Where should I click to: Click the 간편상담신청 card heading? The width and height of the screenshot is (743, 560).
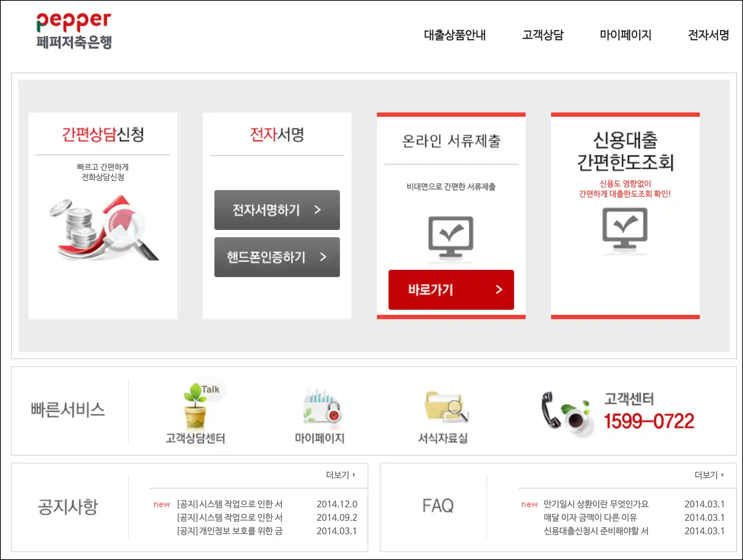pyautogui.click(x=103, y=135)
